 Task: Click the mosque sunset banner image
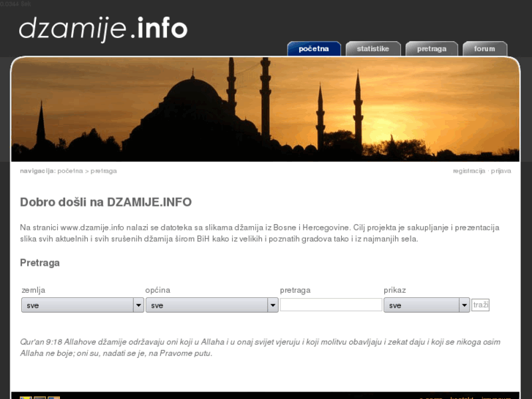266,109
